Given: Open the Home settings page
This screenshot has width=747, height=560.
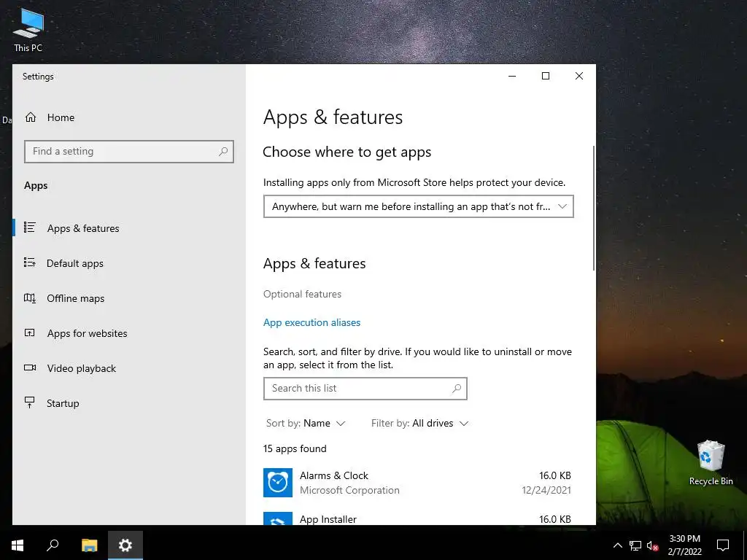Looking at the screenshot, I should 50,117.
